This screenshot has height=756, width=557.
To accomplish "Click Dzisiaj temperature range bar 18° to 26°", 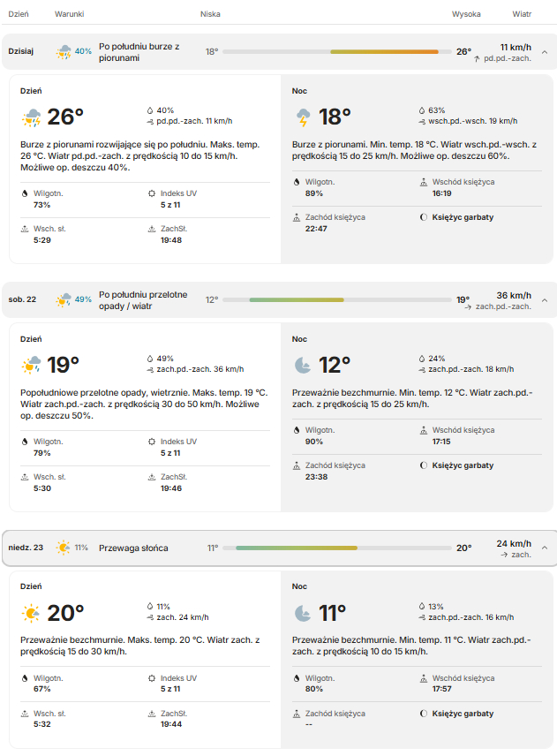I will point(337,51).
